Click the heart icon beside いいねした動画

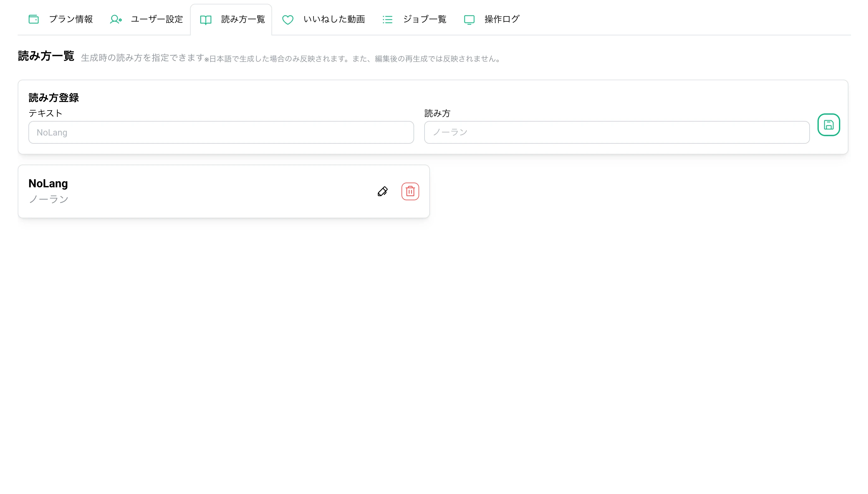tap(288, 20)
